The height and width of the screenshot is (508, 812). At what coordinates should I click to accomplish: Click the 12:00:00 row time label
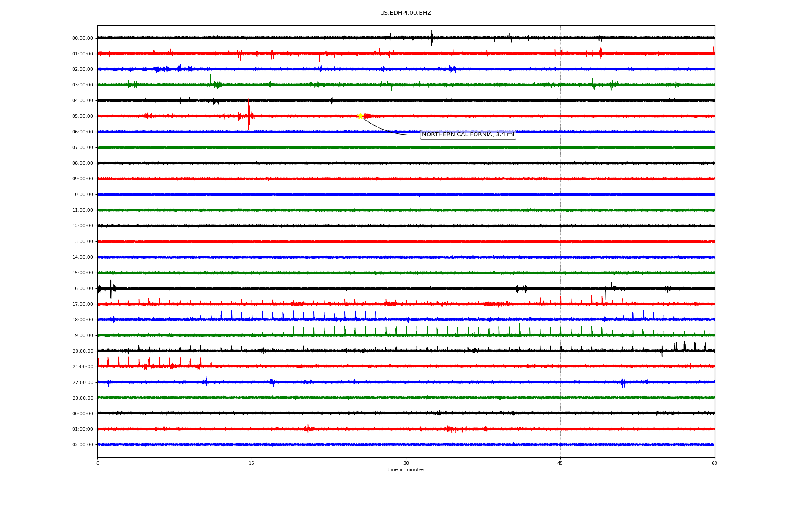tap(82, 226)
